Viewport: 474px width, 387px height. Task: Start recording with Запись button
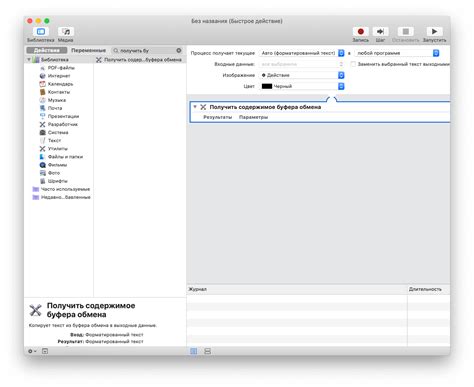pyautogui.click(x=361, y=32)
